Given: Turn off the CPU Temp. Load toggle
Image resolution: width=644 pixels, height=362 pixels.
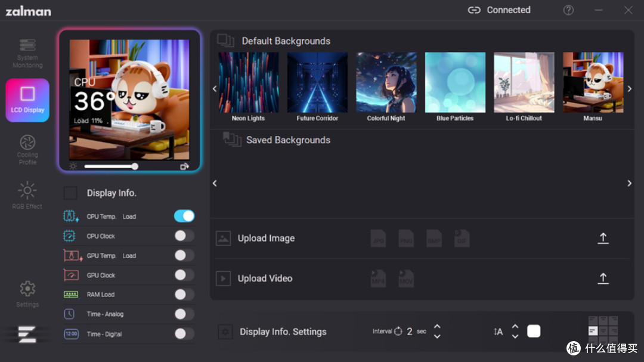Looking at the screenshot, I should coord(184,216).
